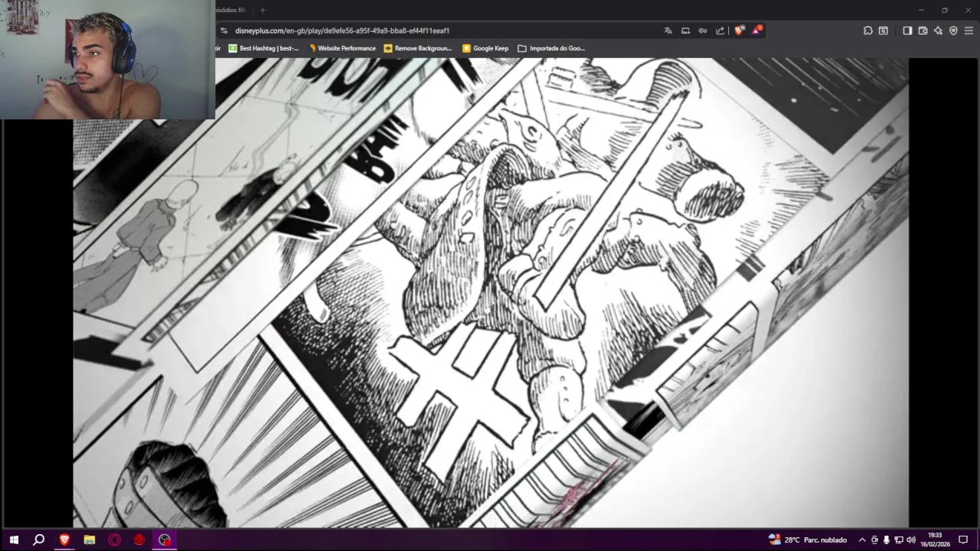Expand the Importada do Goo... bookmarks folder
Screen dimensions: 980x551
coord(551,48)
